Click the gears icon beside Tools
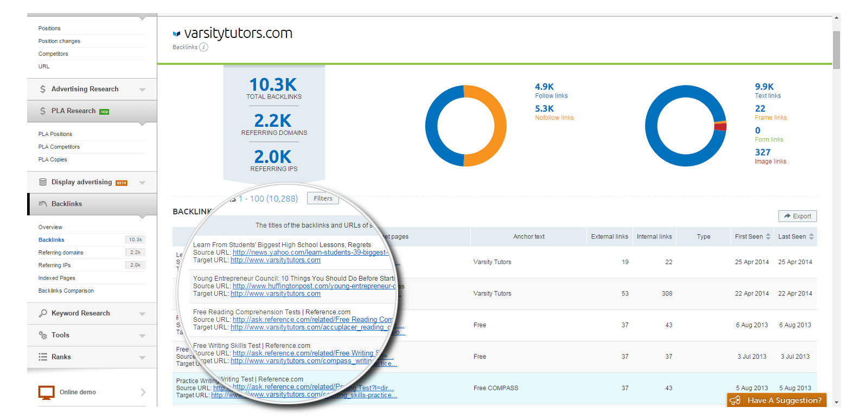 tap(43, 335)
